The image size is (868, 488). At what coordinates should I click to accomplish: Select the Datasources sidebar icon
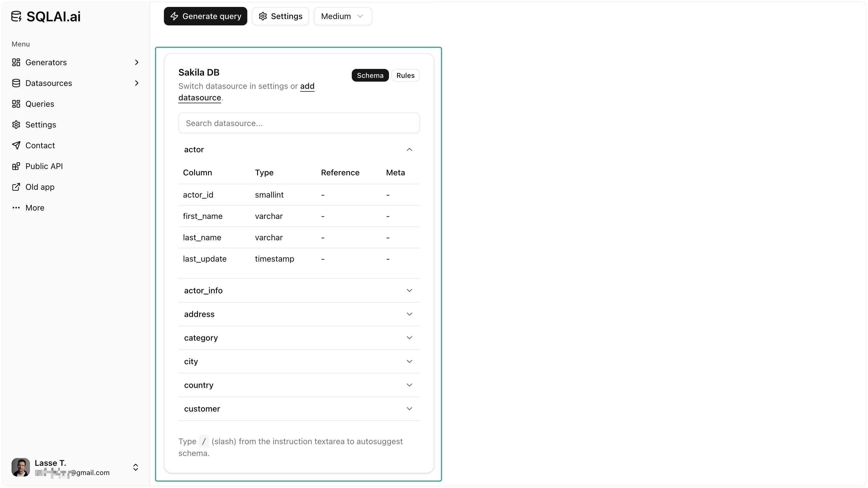[16, 83]
